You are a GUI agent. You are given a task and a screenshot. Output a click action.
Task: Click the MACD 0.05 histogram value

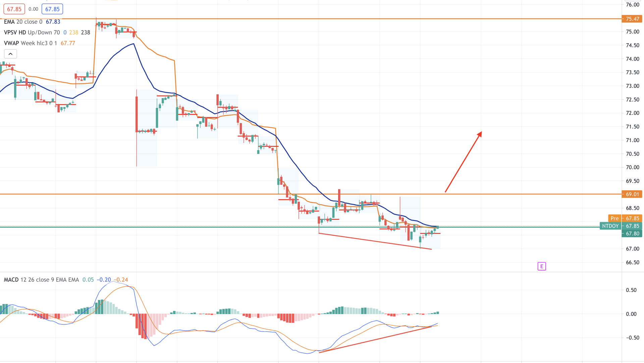[x=88, y=280]
